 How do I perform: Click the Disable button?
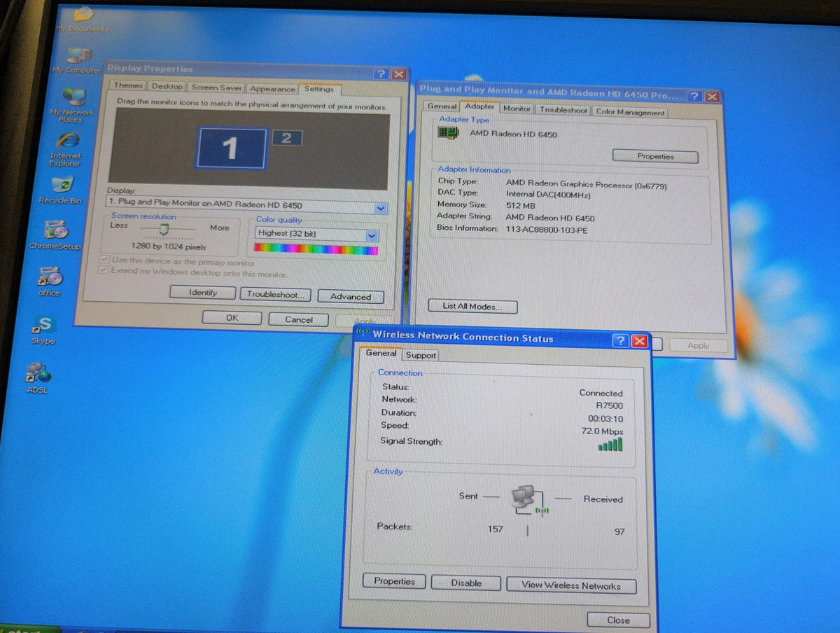point(466,583)
